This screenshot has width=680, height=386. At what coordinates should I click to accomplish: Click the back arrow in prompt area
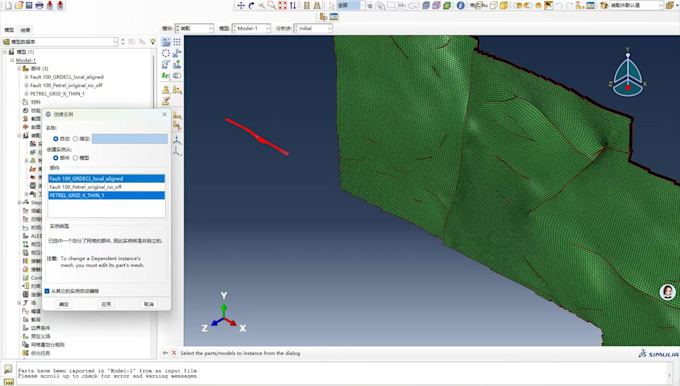click(x=165, y=353)
